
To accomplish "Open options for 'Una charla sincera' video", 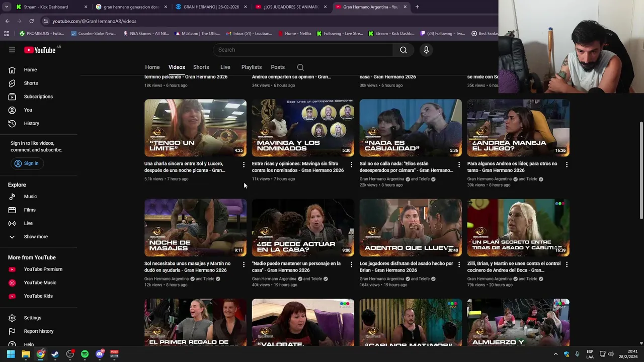I will [244, 164].
